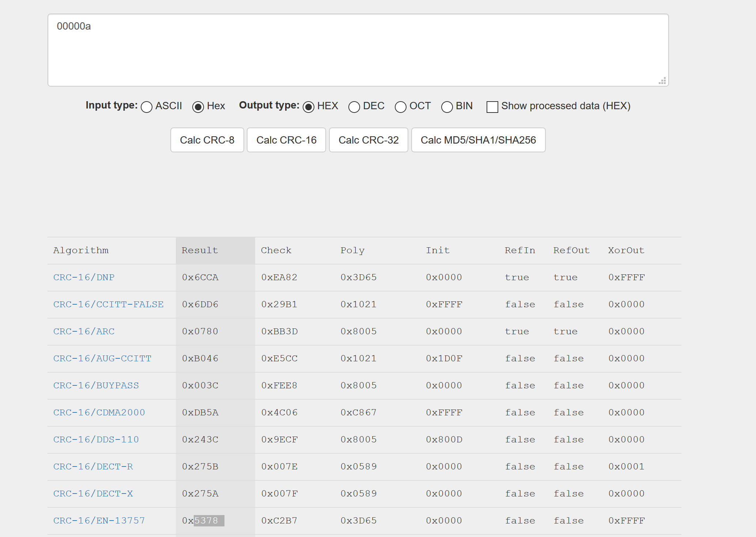The width and height of the screenshot is (756, 537).
Task: Select Hex input type radio button
Action: point(198,107)
